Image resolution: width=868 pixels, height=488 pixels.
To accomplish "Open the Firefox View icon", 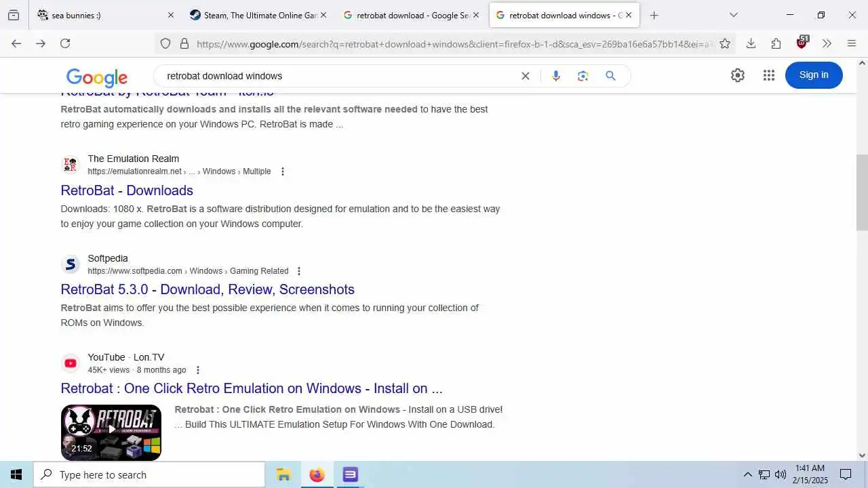I will coord(14,15).
